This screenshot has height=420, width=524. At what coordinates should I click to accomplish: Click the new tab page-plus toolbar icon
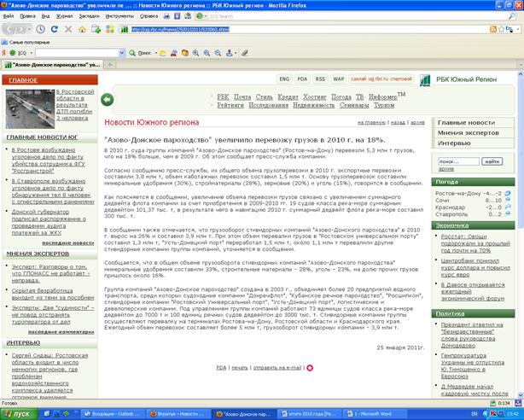click(96, 29)
